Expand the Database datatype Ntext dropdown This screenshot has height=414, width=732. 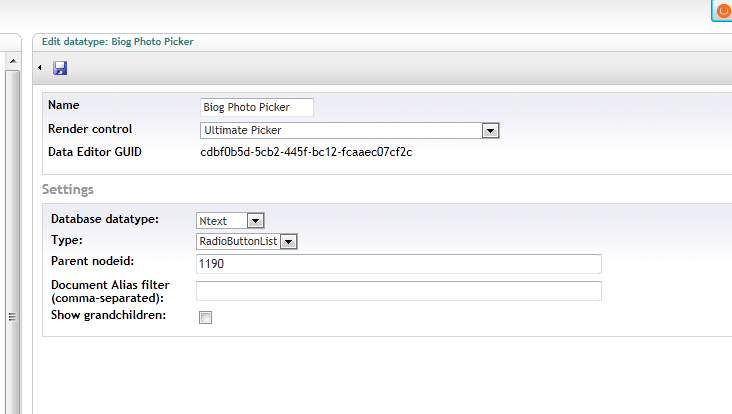tap(255, 221)
